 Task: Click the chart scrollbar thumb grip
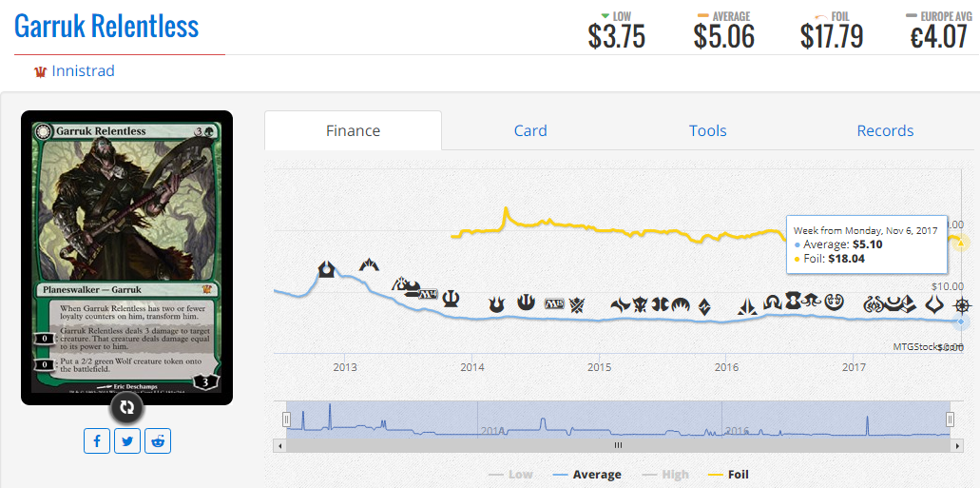coord(618,445)
